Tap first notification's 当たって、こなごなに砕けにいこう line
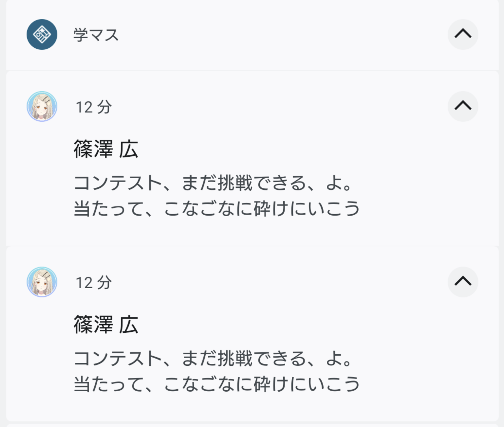The height and width of the screenshot is (427, 504). (x=217, y=208)
